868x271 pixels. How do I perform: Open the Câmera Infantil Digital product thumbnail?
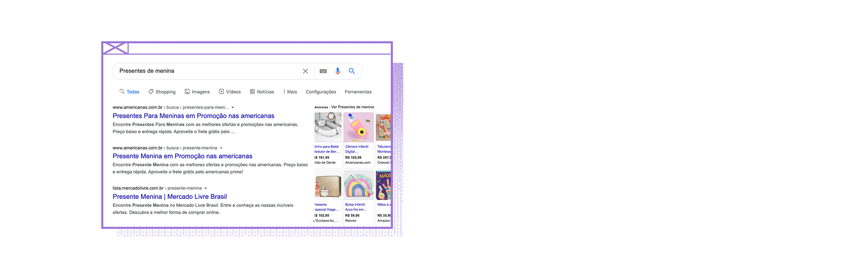click(359, 127)
